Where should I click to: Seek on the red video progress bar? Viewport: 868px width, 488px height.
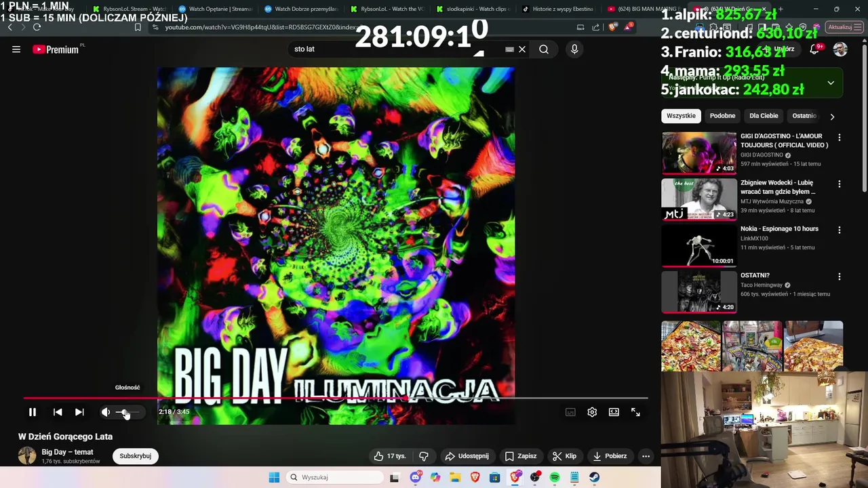[336, 399]
